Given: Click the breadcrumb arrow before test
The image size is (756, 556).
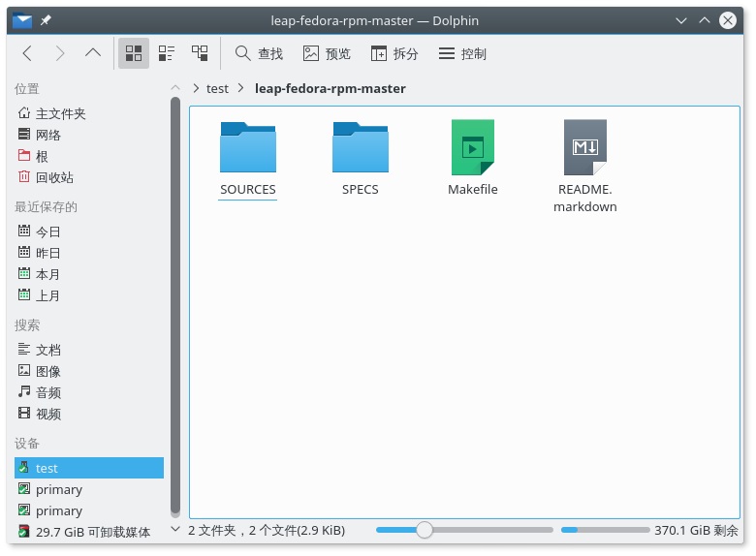Looking at the screenshot, I should (x=196, y=88).
